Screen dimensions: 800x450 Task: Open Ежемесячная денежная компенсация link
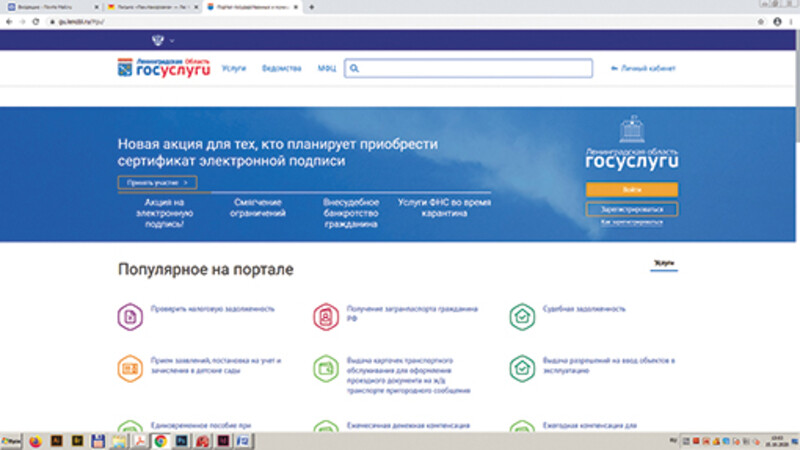[408, 425]
